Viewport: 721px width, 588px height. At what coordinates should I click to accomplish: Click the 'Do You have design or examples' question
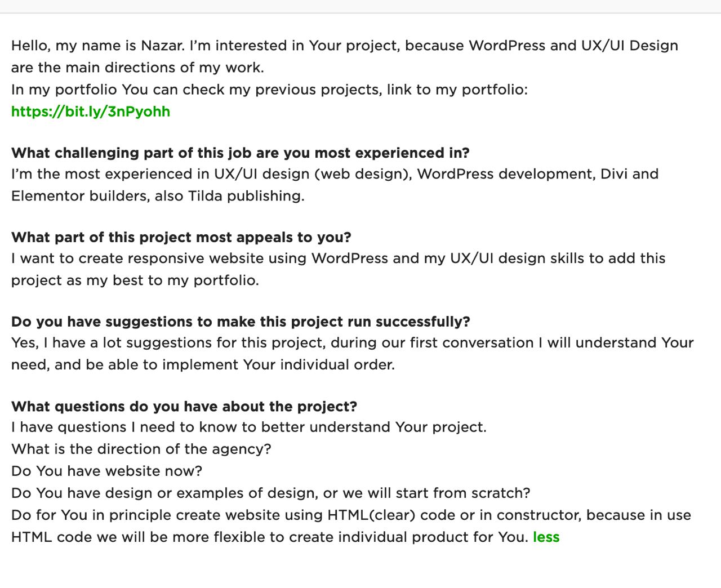click(x=271, y=493)
